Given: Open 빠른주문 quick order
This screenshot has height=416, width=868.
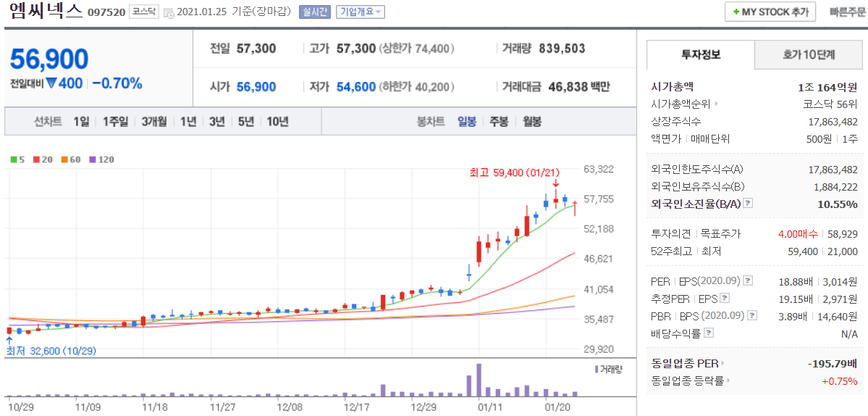Looking at the screenshot, I should pos(847,12).
